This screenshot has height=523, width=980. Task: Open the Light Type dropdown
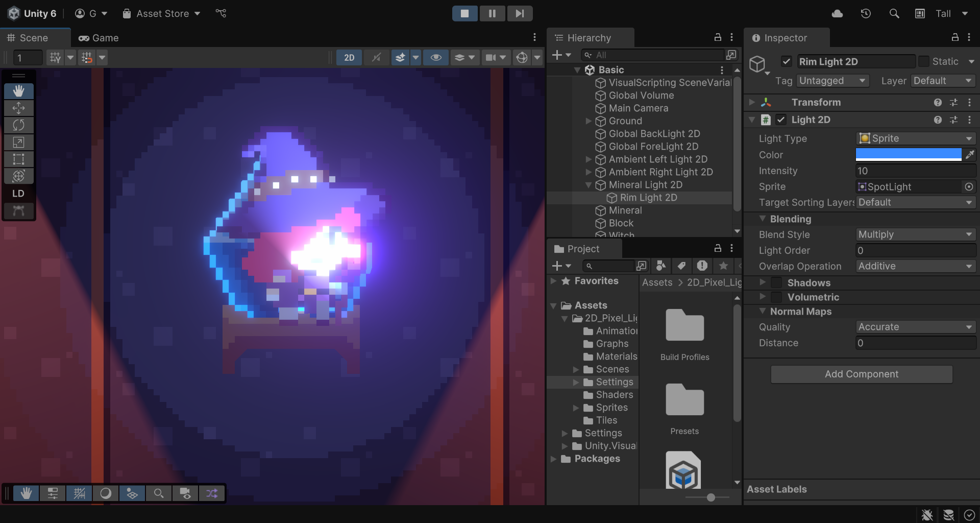coord(916,138)
